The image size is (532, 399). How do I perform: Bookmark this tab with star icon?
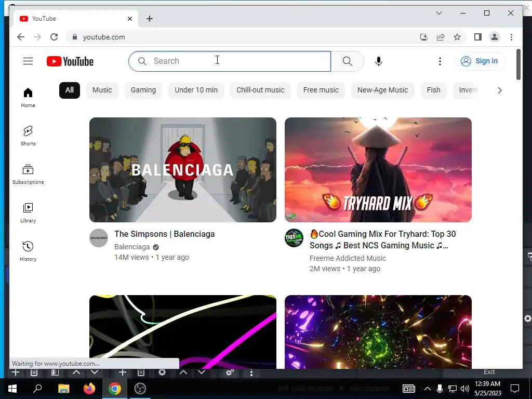point(457,37)
